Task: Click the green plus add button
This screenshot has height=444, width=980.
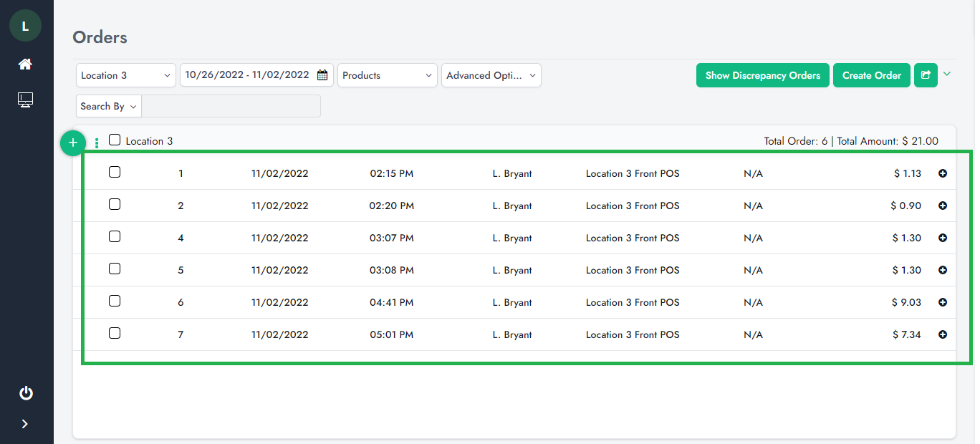Action: [x=72, y=143]
